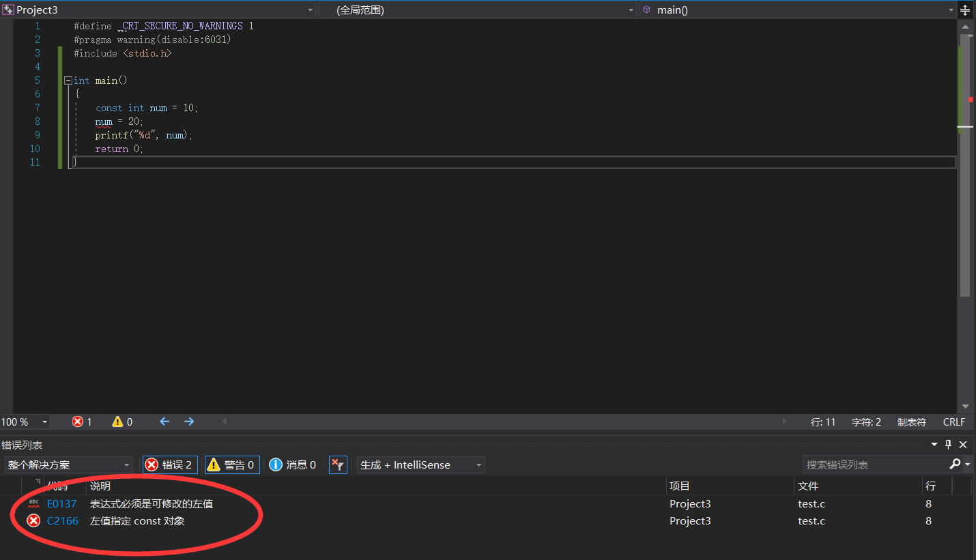
Task: Toggle the 警告 0 filter button
Action: pyautogui.click(x=232, y=465)
